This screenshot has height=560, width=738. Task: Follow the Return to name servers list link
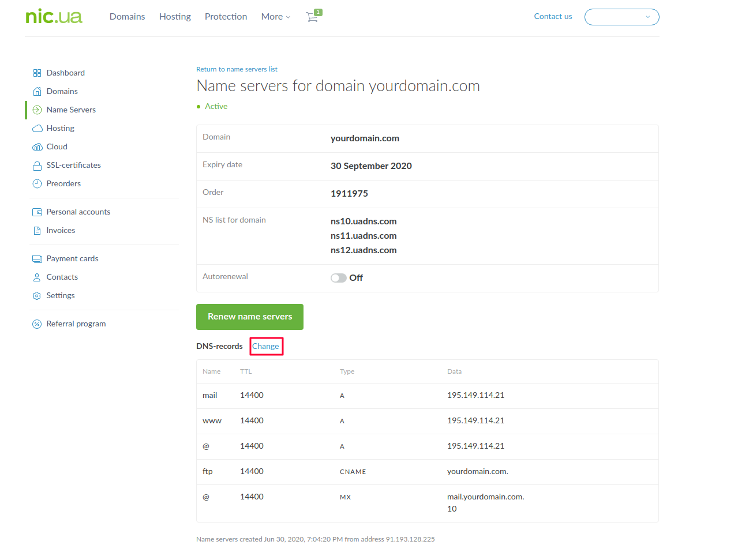coord(237,69)
